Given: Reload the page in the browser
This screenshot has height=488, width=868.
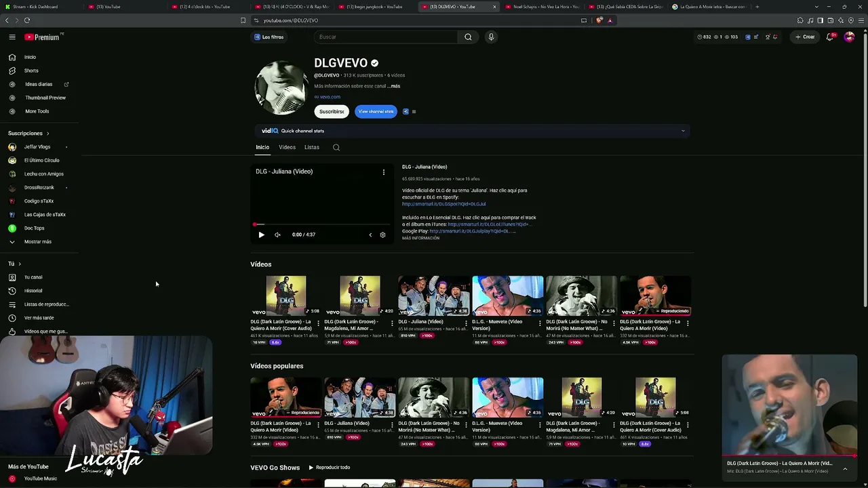Looking at the screenshot, I should point(27,20).
